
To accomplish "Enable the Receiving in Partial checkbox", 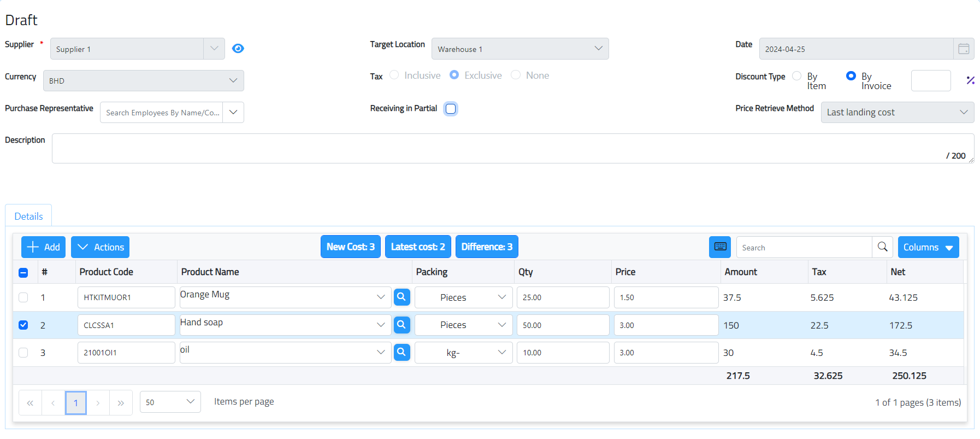I will [451, 109].
